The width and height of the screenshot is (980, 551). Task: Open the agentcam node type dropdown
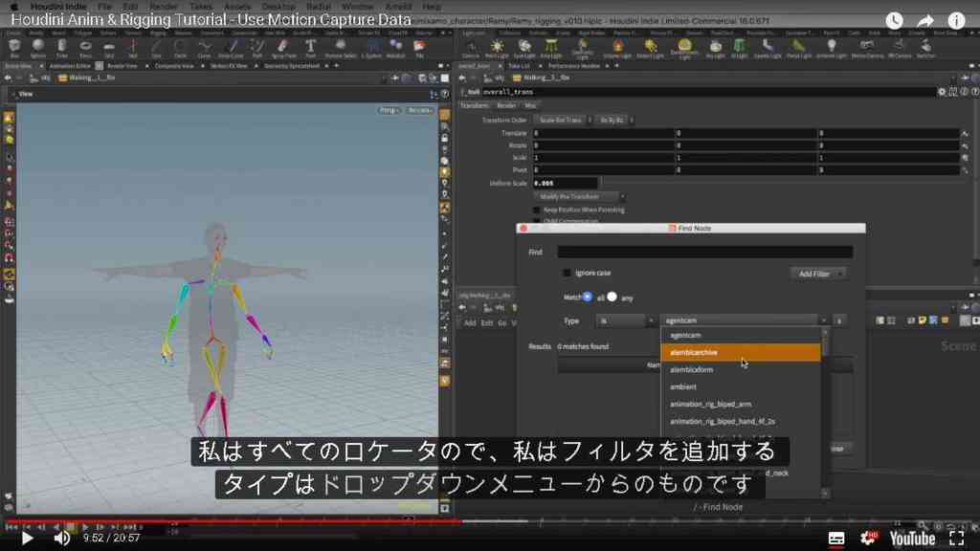pyautogui.click(x=745, y=320)
